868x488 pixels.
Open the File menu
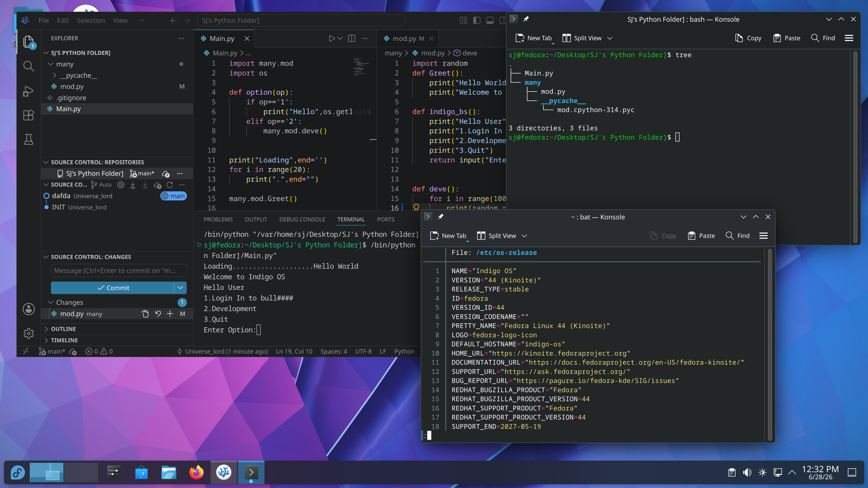[x=43, y=21]
